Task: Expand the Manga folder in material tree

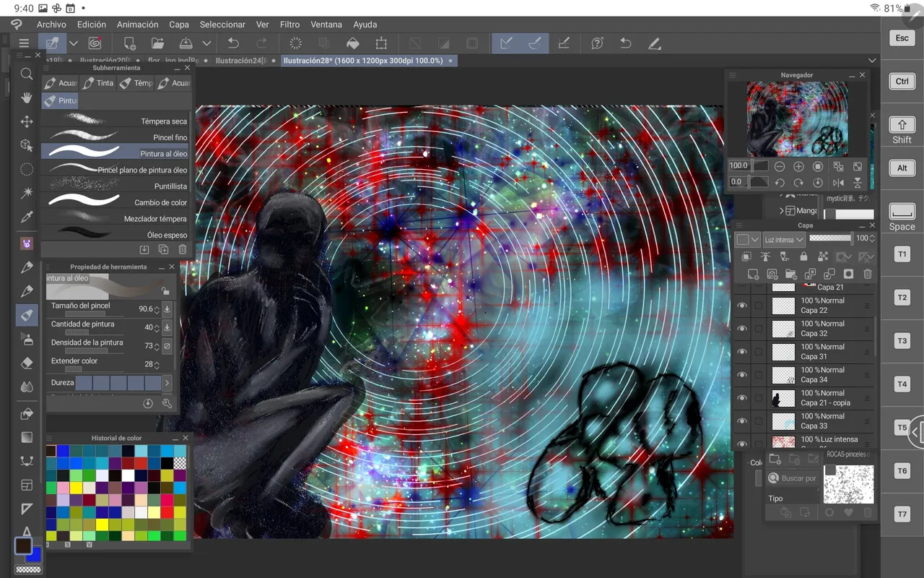Action: 782,210
